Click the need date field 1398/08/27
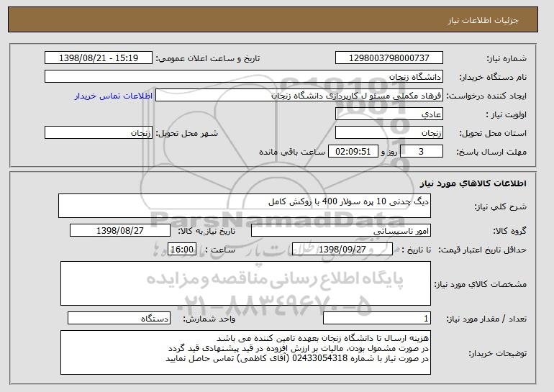The width and height of the screenshot is (554, 392). [120, 231]
